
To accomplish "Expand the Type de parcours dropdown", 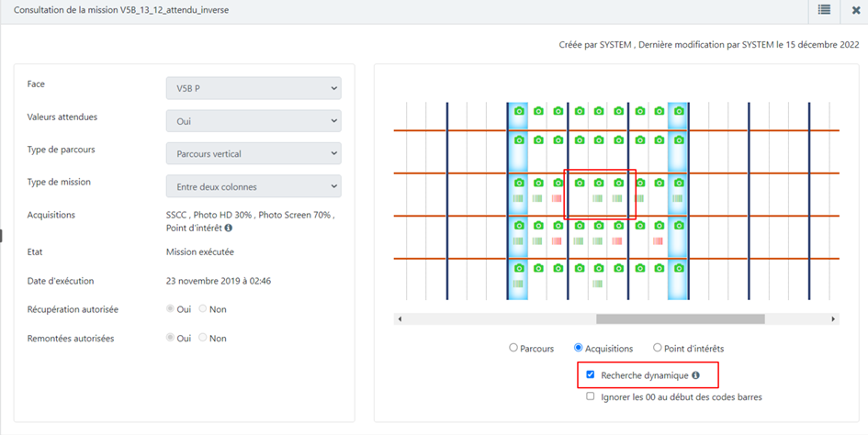I will pyautogui.click(x=254, y=153).
